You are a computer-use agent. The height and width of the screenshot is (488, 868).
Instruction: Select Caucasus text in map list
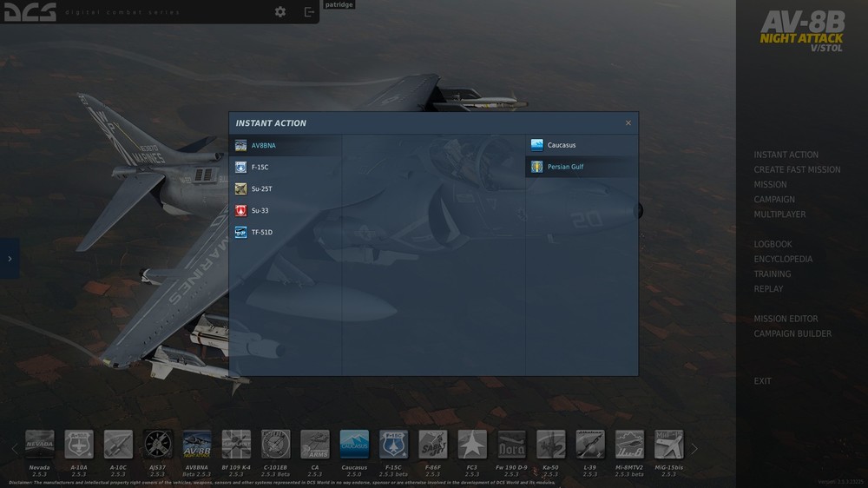click(562, 145)
